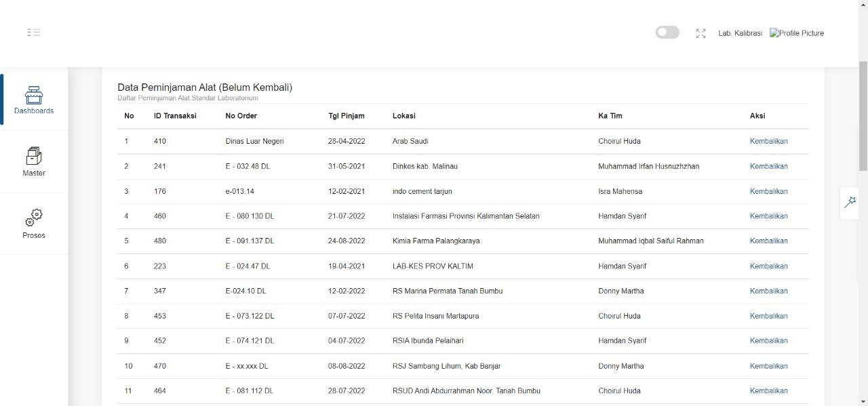Click Kembalikan for Arab Saudi row
Screen dimensions: 868x406
coord(768,141)
